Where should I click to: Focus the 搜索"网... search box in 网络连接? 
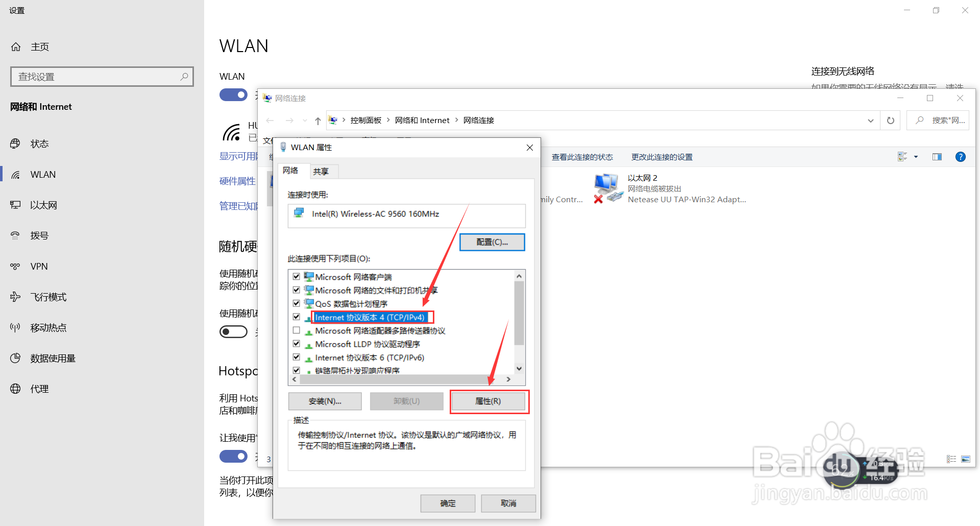click(938, 121)
